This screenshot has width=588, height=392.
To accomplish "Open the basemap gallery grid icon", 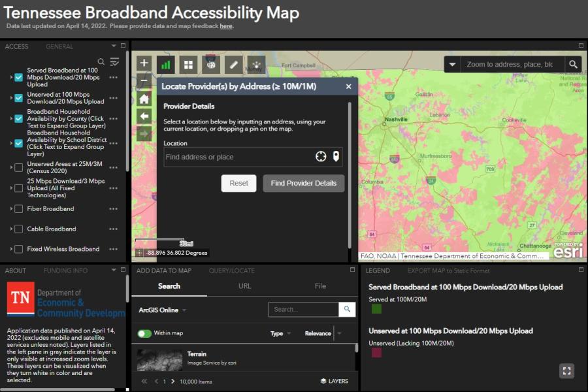I will pos(188,64).
